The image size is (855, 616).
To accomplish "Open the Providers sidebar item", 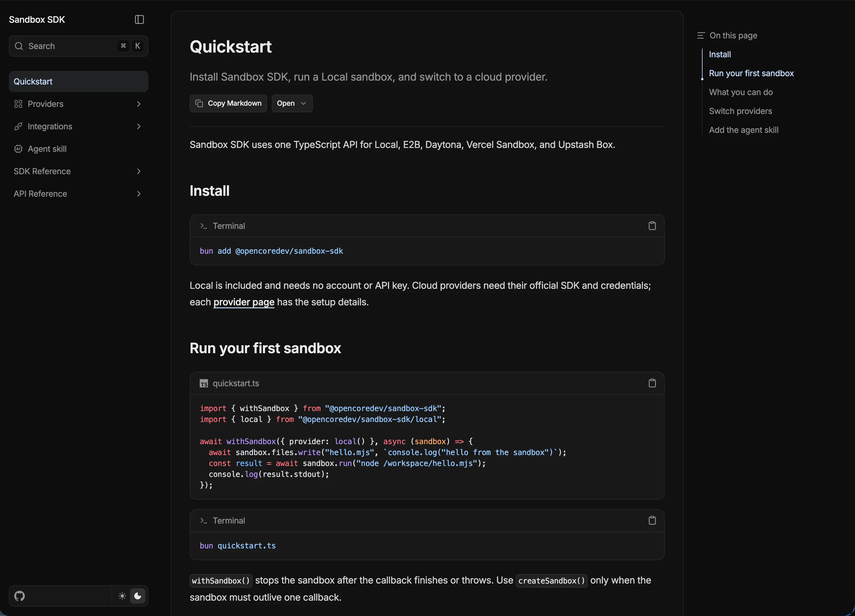I will click(x=78, y=104).
